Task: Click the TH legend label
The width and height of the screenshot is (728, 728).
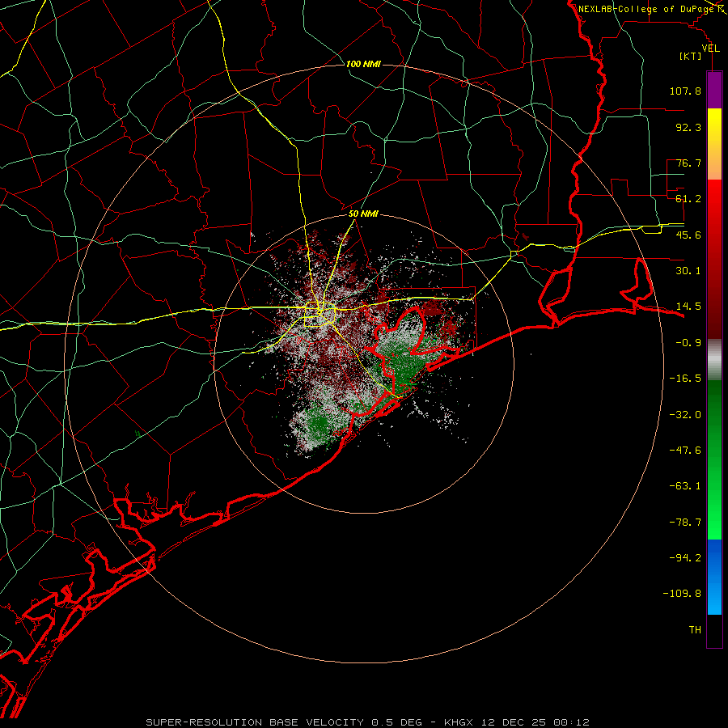Action: [695, 630]
